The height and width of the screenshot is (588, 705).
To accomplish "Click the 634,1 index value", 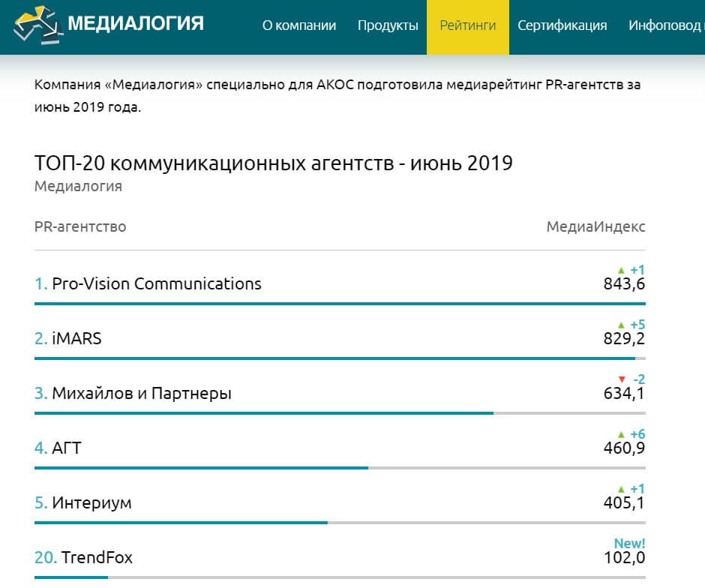I will pyautogui.click(x=624, y=393).
